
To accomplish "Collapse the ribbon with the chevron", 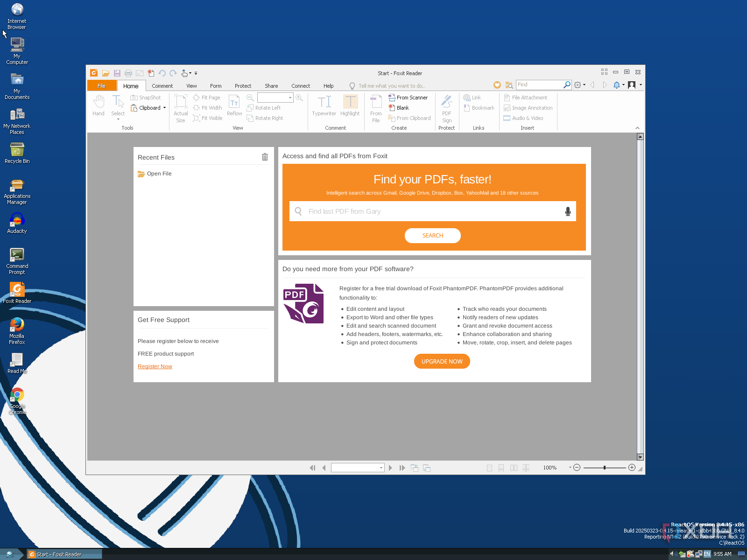I will point(637,128).
